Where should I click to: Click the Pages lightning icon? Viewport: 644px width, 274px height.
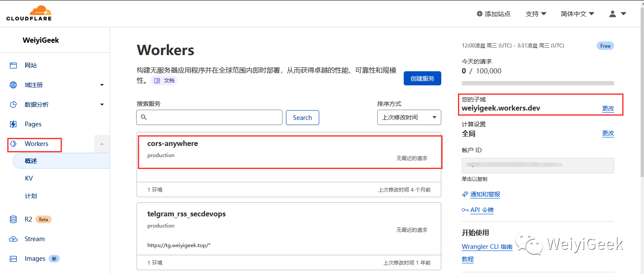(13, 124)
